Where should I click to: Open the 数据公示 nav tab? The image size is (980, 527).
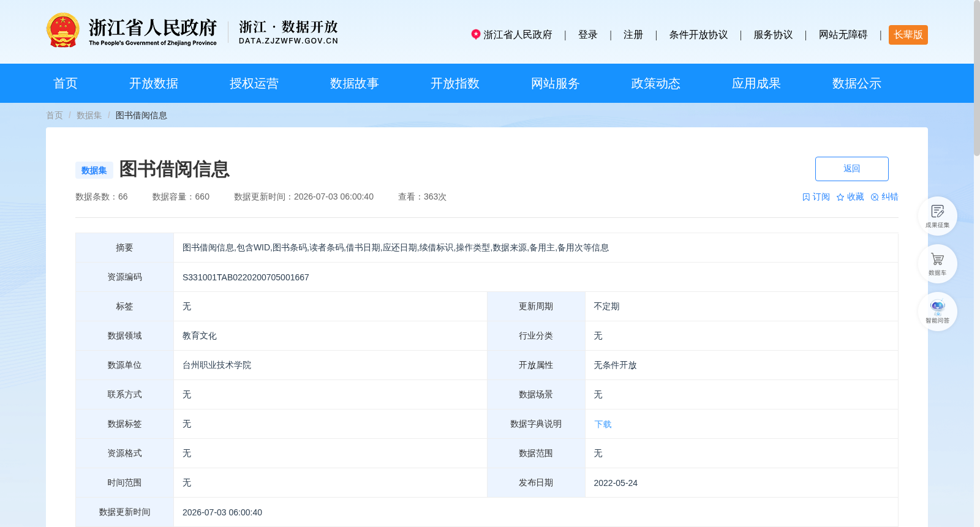click(x=857, y=83)
